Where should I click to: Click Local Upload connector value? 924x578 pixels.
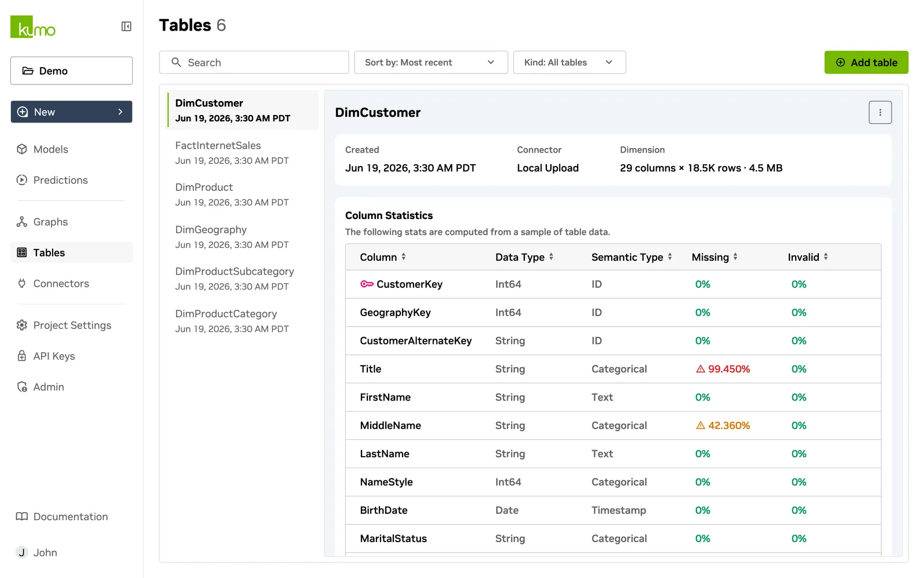point(547,168)
